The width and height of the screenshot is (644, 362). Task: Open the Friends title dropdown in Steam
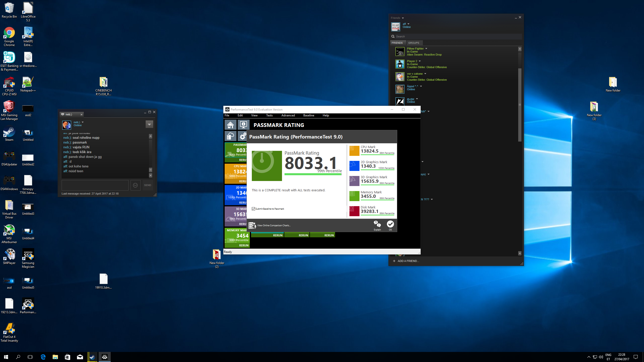[403, 18]
